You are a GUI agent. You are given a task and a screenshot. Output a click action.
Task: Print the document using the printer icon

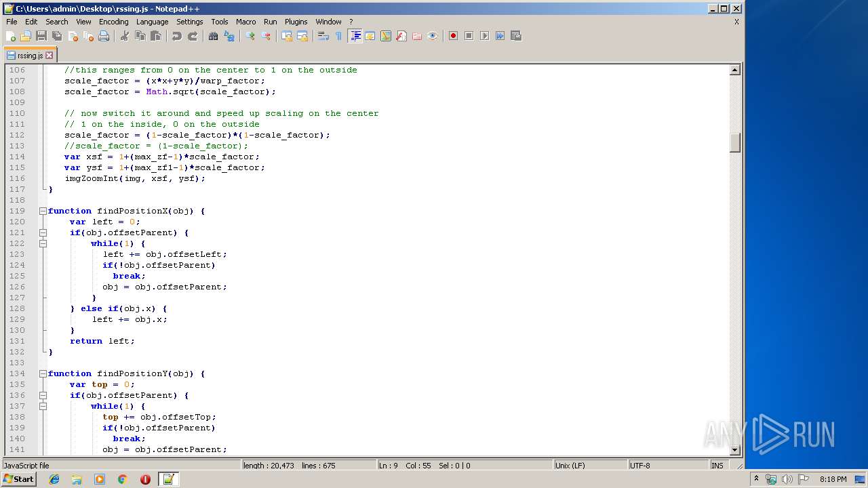[x=104, y=36]
